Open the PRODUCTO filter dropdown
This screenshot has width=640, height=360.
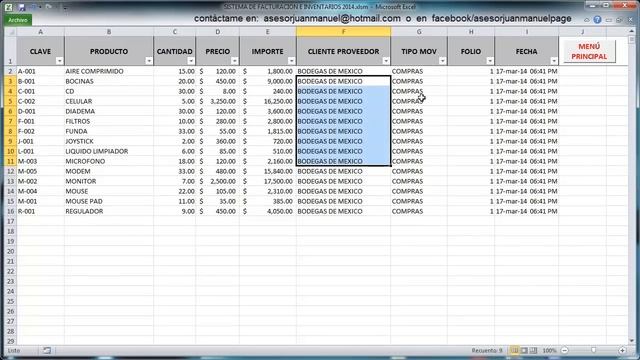(x=149, y=61)
